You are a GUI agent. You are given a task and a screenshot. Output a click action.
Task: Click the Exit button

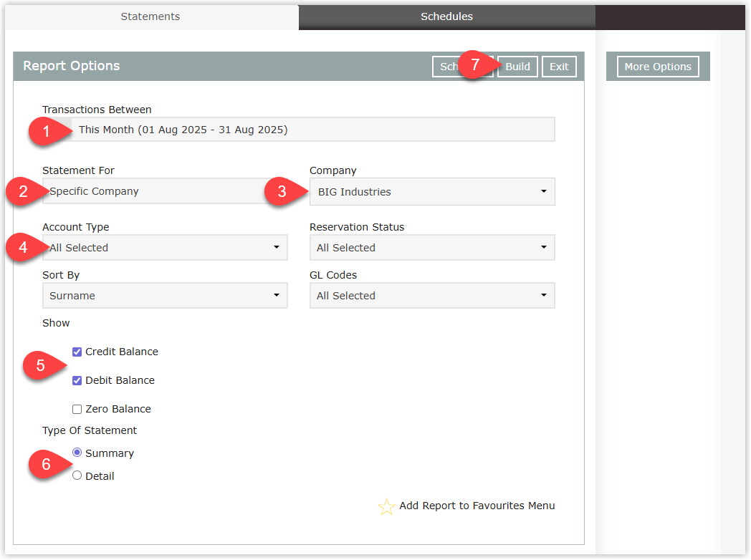point(559,67)
